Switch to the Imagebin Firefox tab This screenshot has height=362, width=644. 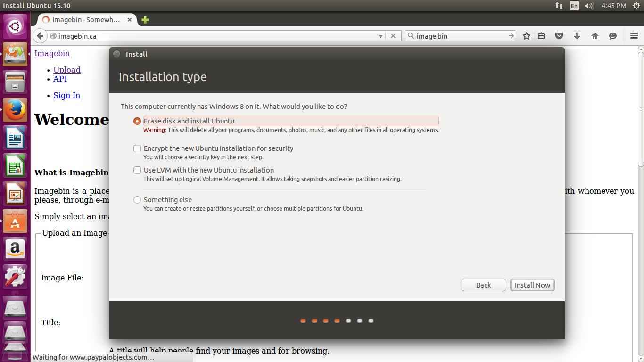coord(85,20)
